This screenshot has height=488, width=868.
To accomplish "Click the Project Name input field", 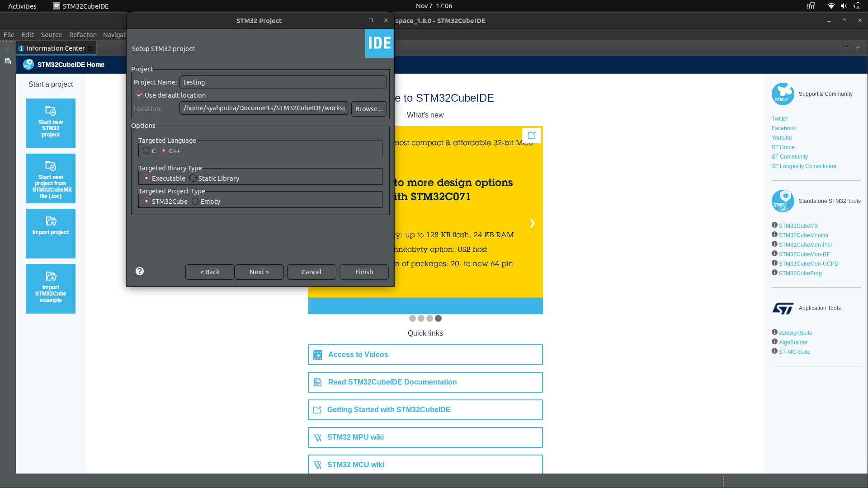I will [x=283, y=82].
